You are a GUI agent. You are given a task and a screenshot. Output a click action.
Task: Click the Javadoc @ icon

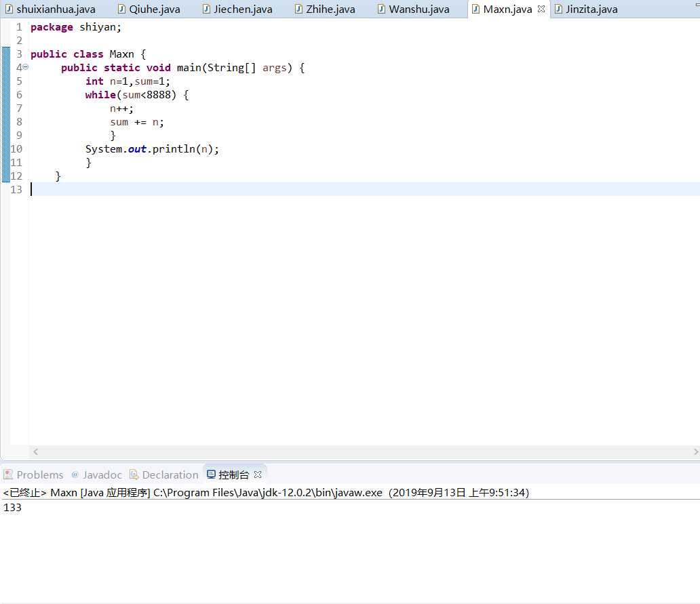(75, 475)
